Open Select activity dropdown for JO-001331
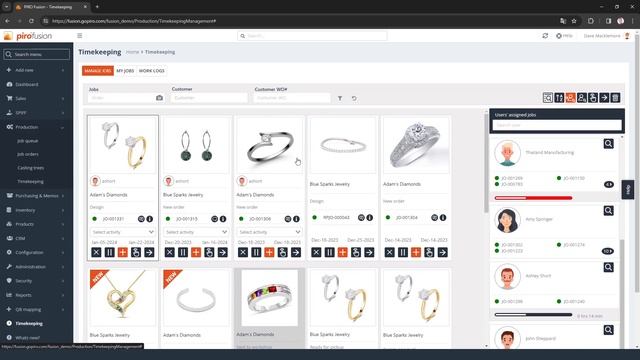Screen dimensions: 640x360 click(x=122, y=232)
